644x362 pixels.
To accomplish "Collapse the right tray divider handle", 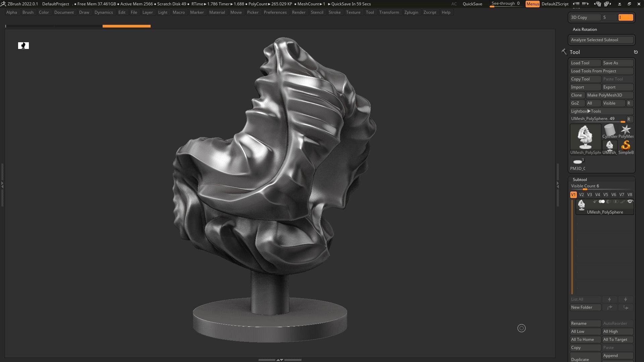I will [557, 184].
